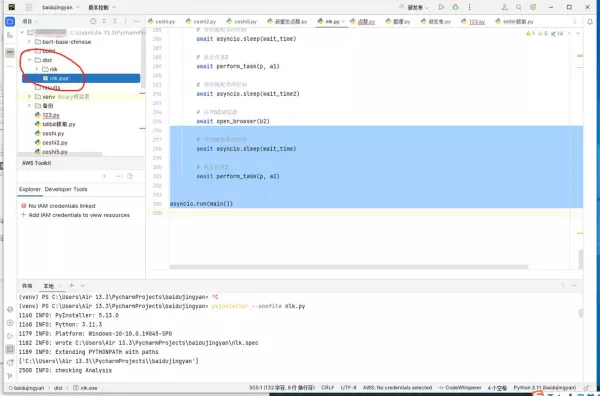This screenshot has width=600, height=396.
Task: Open Version Control icon at bottom left
Action: pos(10,376)
